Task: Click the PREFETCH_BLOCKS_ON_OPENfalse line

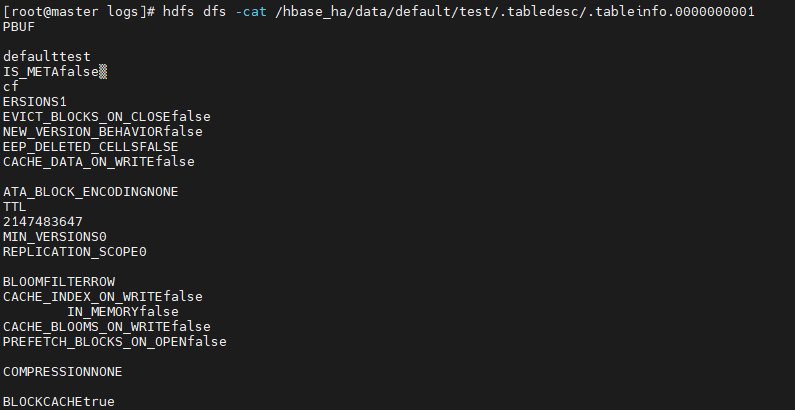Action: [115, 342]
